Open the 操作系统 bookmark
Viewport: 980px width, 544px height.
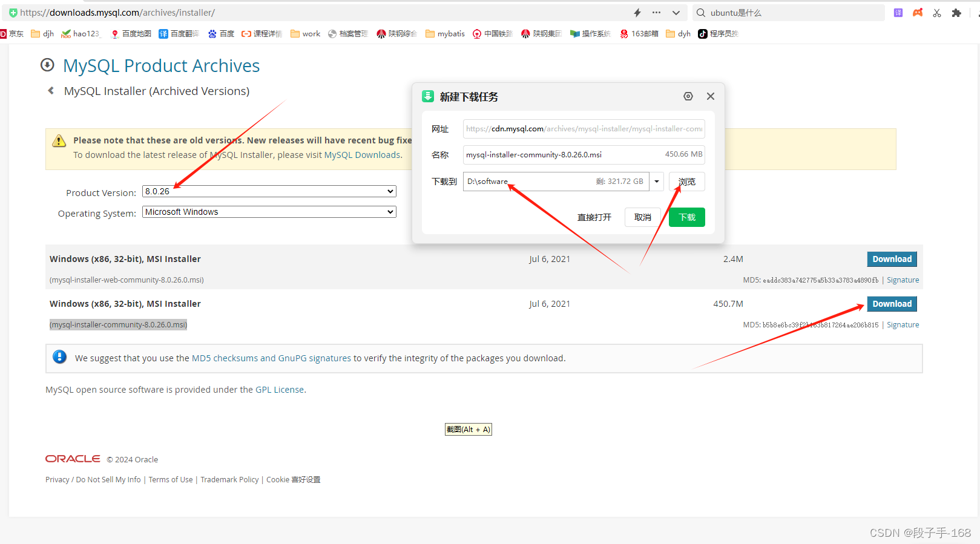tap(590, 34)
